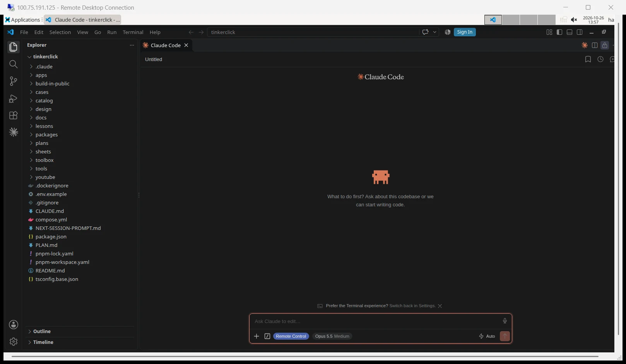Click the lock icon in editor toolbar
This screenshot has height=364, width=626.
click(x=605, y=45)
